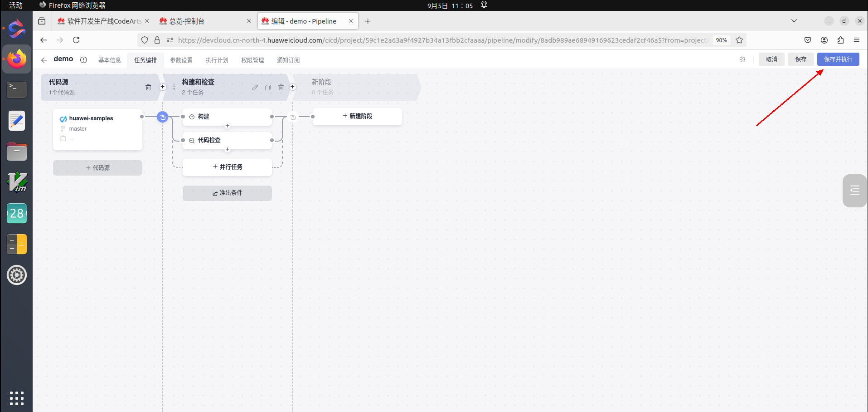Add a new code source with + 代码源
The height and width of the screenshot is (412, 868).
[98, 168]
